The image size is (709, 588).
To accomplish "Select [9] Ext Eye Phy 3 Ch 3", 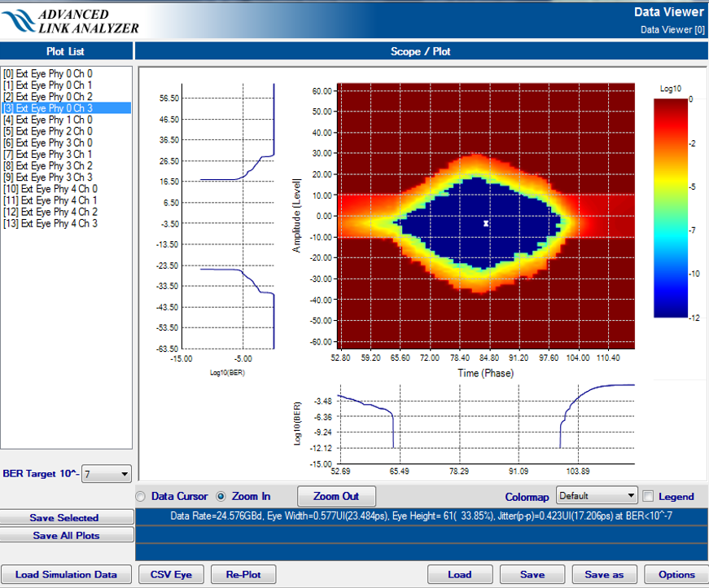I will (x=47, y=177).
